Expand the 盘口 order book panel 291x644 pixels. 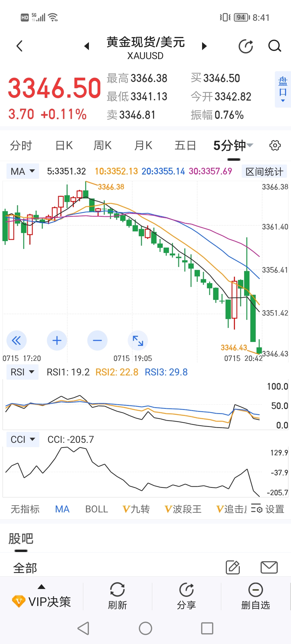(283, 89)
